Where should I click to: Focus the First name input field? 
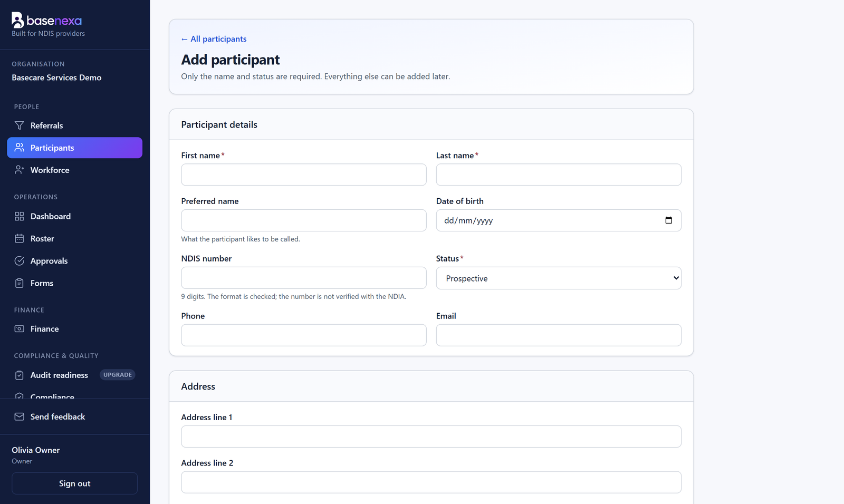tap(304, 175)
